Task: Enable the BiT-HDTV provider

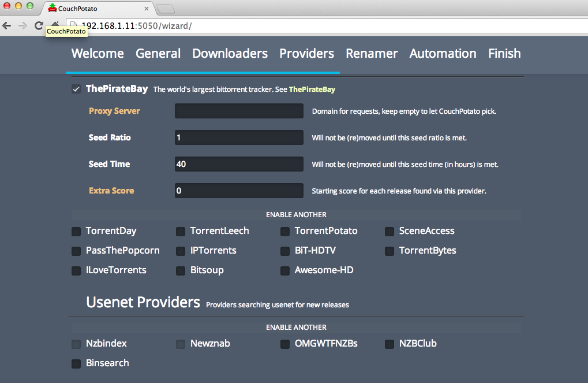Action: click(285, 251)
